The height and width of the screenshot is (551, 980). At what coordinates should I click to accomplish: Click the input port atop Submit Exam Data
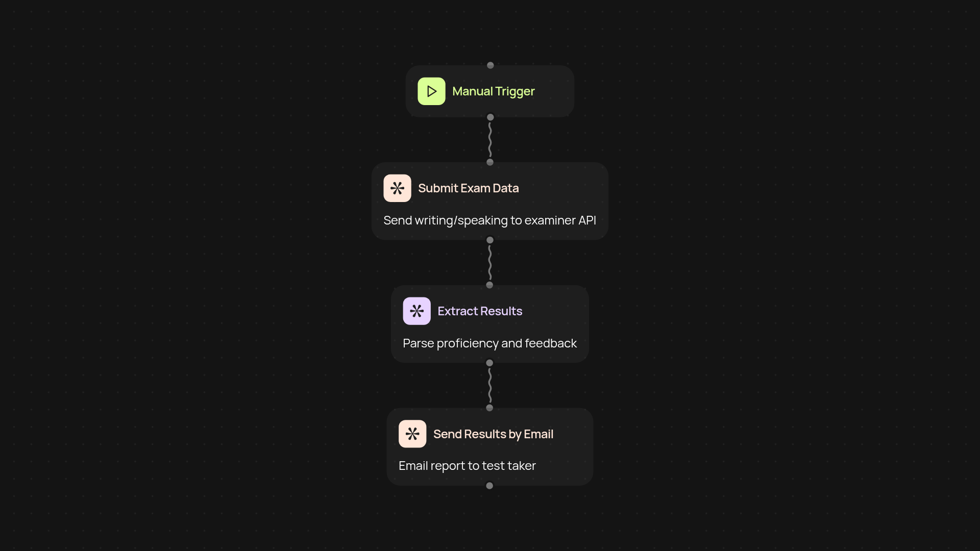point(490,162)
